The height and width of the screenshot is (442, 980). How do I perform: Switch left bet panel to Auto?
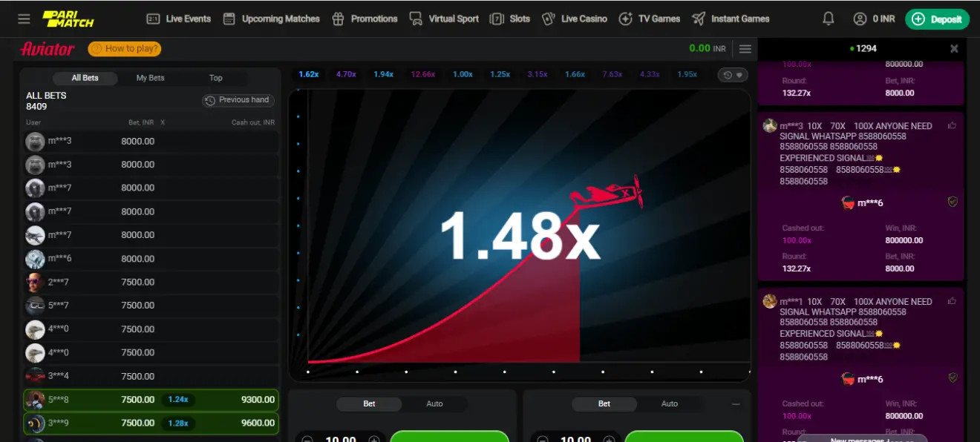pyautogui.click(x=434, y=404)
